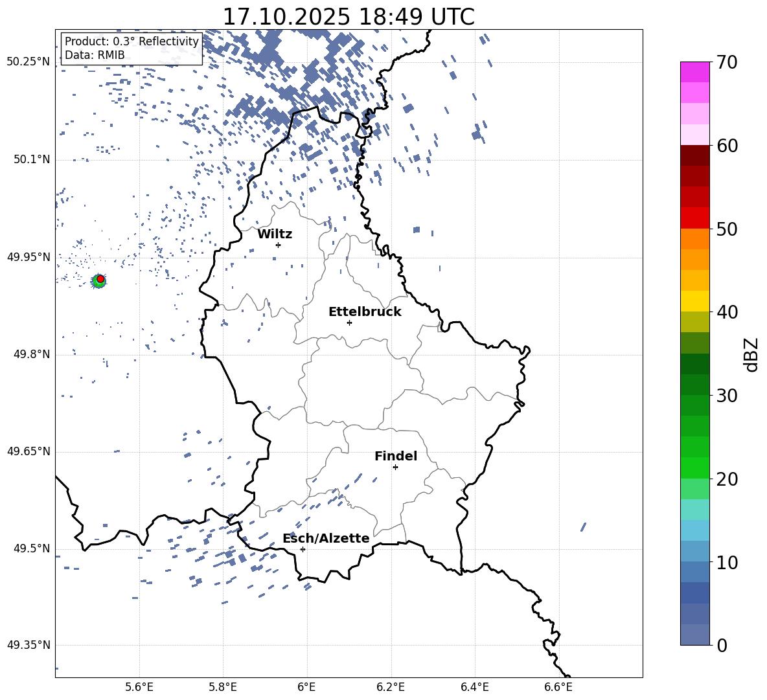Screen dimensions: 767x700
Task: Click the 6.2°E longitude label
Action: (391, 687)
